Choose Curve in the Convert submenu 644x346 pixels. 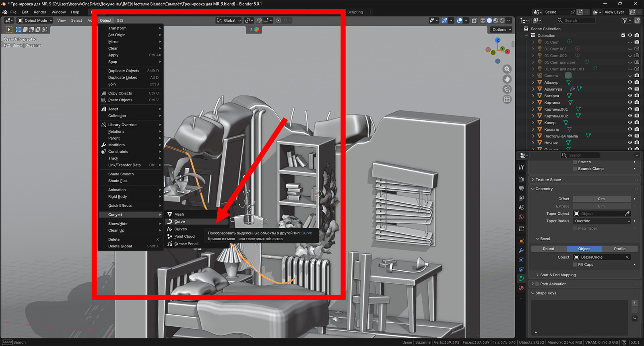point(180,222)
